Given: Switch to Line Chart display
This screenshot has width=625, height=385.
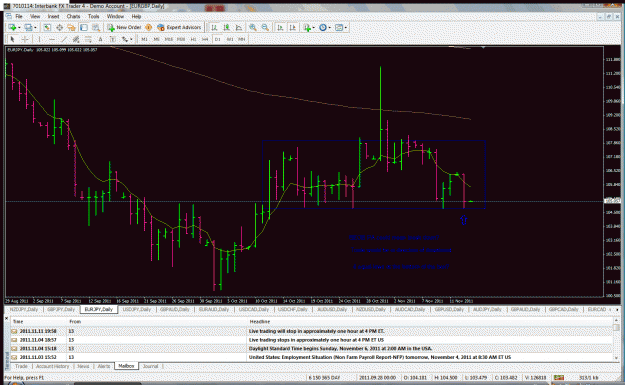Looking at the screenshot, I should tap(238, 27).
